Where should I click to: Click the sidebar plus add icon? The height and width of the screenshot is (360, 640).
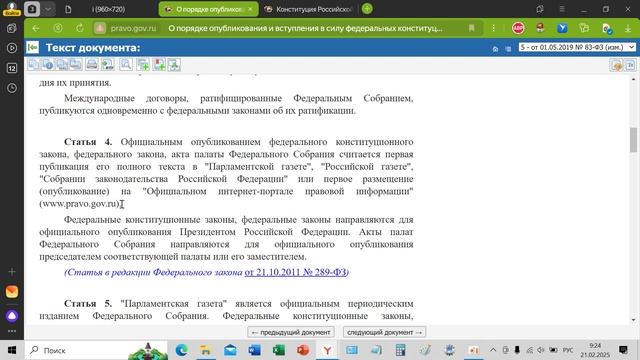coord(12,271)
